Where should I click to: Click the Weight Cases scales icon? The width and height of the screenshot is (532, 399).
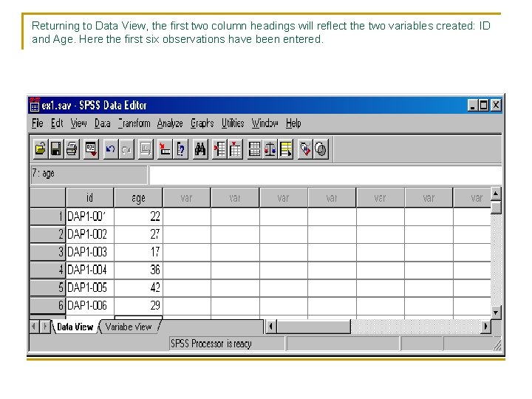[270, 149]
